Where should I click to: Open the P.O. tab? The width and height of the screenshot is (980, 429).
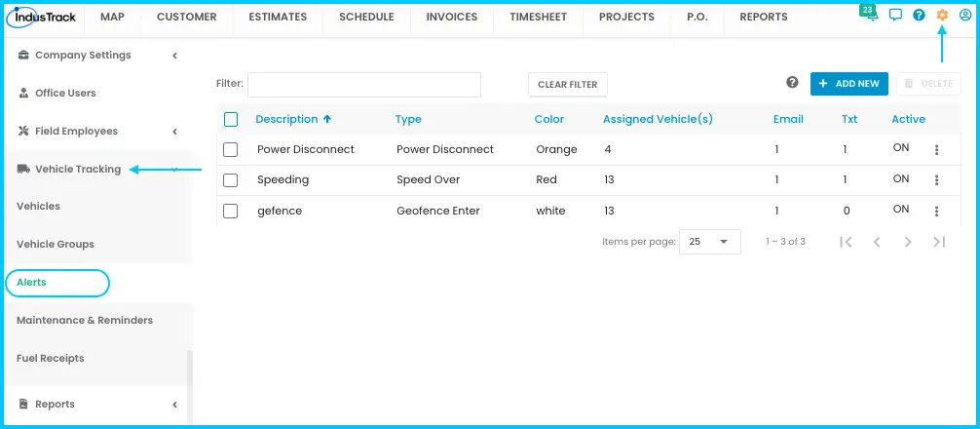click(x=697, y=18)
